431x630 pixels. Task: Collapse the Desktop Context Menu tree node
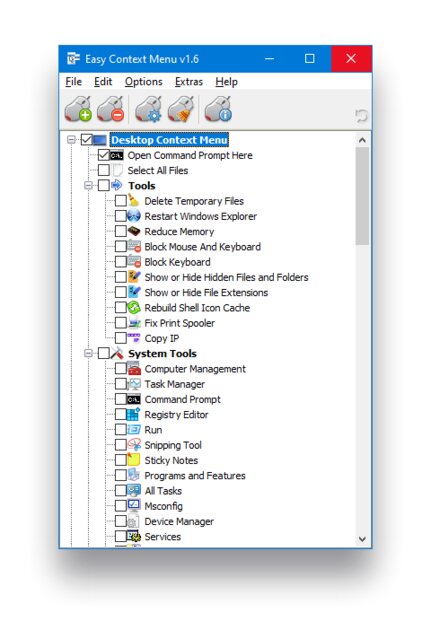(71, 140)
